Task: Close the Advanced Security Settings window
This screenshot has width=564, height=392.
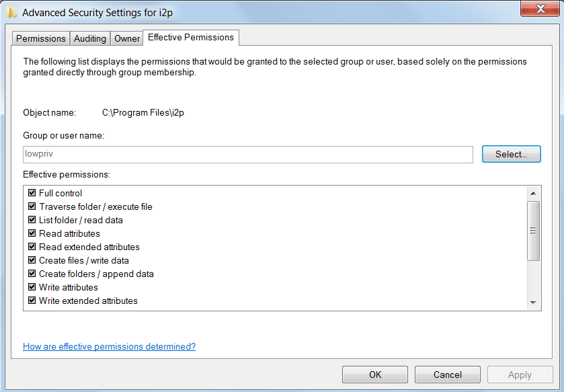Action: tap(540, 8)
